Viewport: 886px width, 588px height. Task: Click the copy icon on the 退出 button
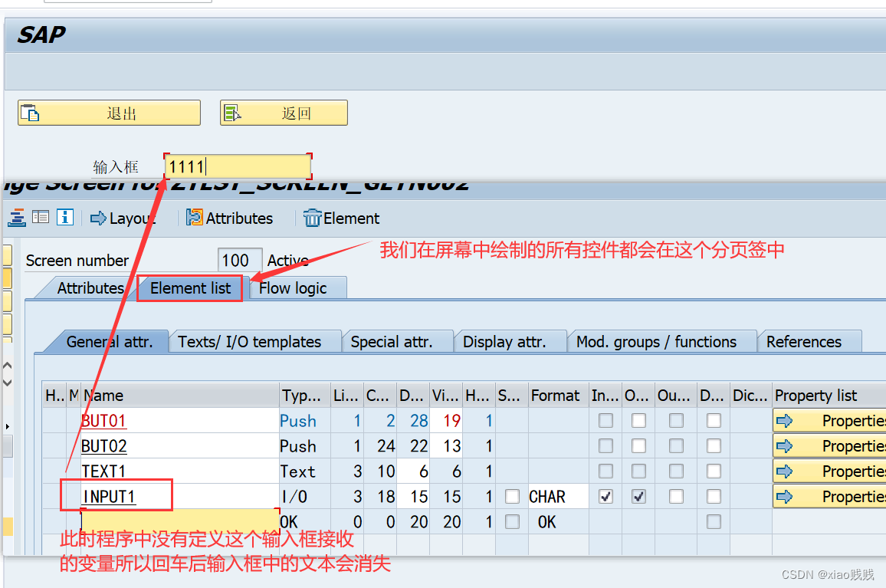coord(31,112)
